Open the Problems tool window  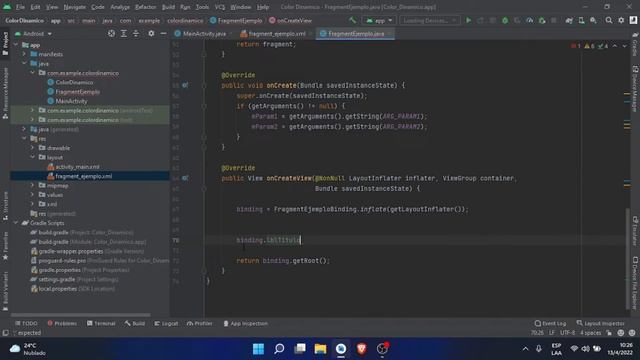click(62, 323)
